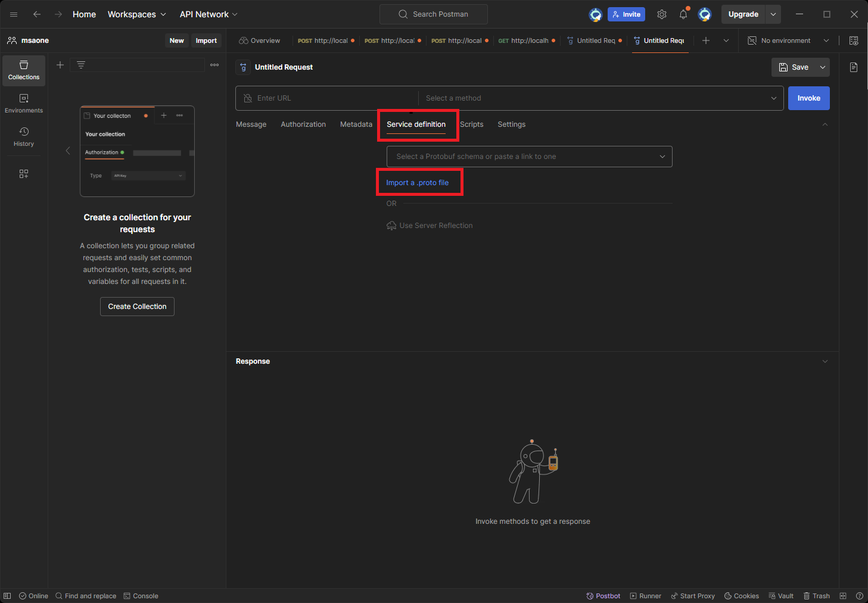
Task: Open Cookies in the status bar
Action: (742, 596)
